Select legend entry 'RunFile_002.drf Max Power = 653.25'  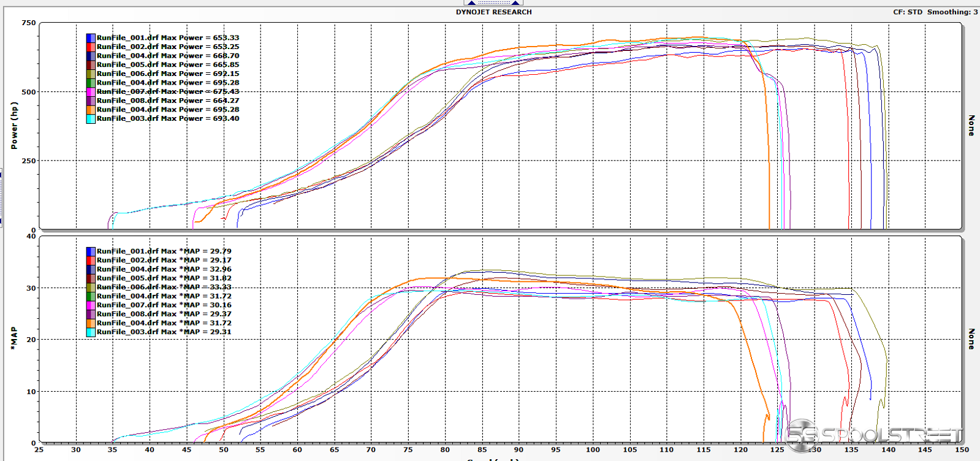168,47
